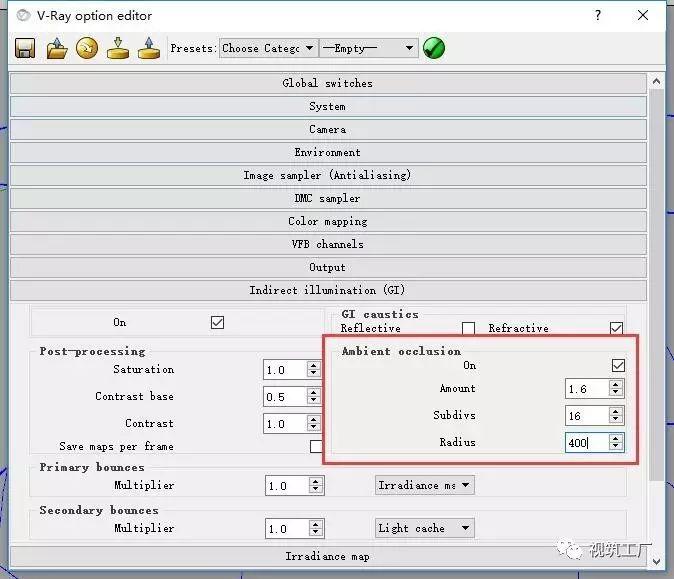Click the green checkmark apply preset icon
The image size is (674, 579).
(x=434, y=48)
